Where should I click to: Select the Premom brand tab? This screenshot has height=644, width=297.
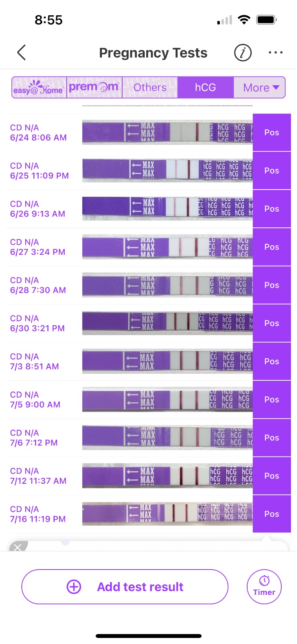[94, 87]
